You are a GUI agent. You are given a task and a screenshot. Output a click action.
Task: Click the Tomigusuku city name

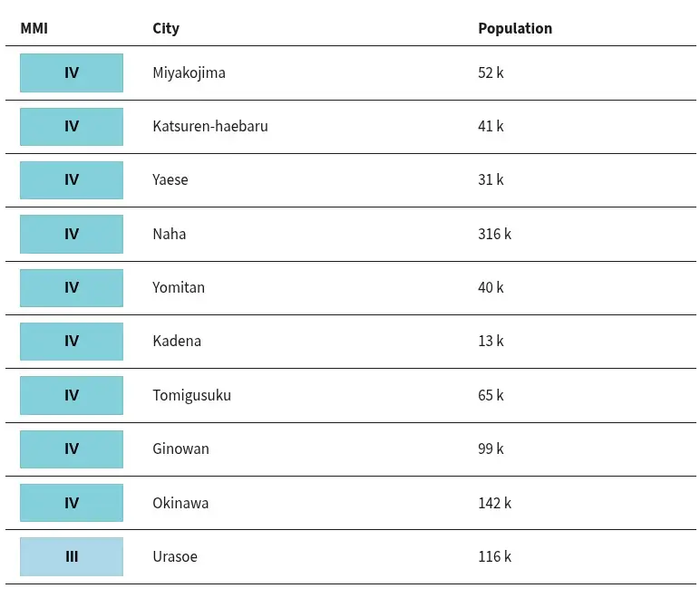click(x=192, y=396)
